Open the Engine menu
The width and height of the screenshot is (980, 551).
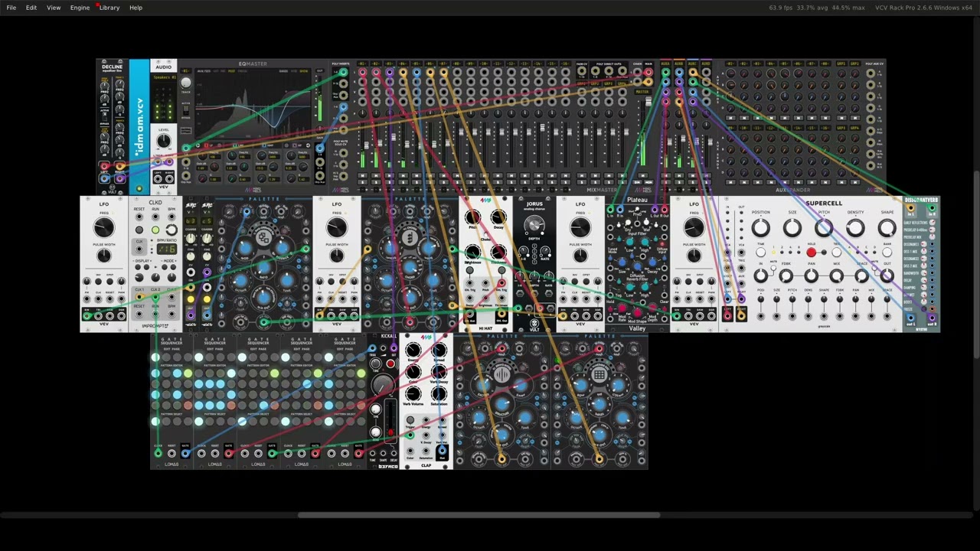pos(80,8)
